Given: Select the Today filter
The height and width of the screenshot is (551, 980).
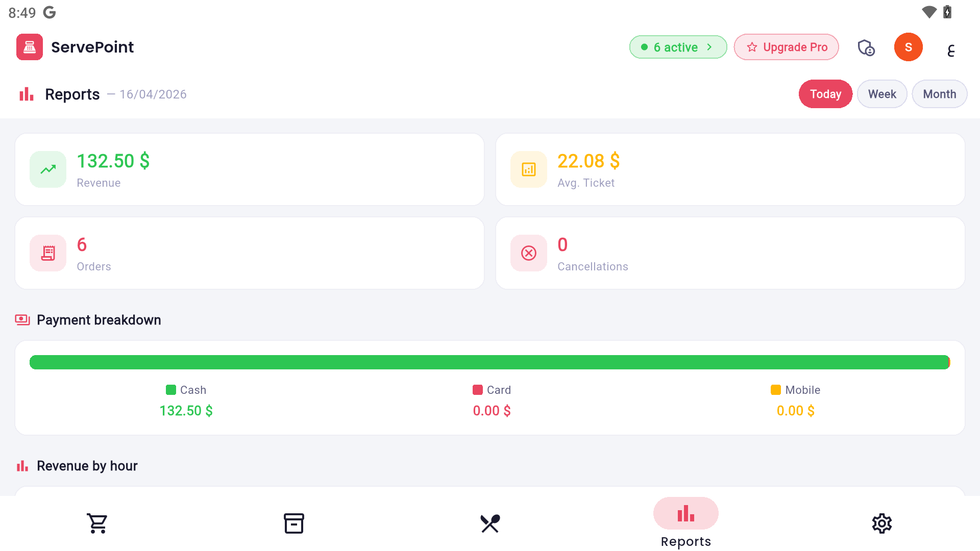Looking at the screenshot, I should tap(825, 94).
